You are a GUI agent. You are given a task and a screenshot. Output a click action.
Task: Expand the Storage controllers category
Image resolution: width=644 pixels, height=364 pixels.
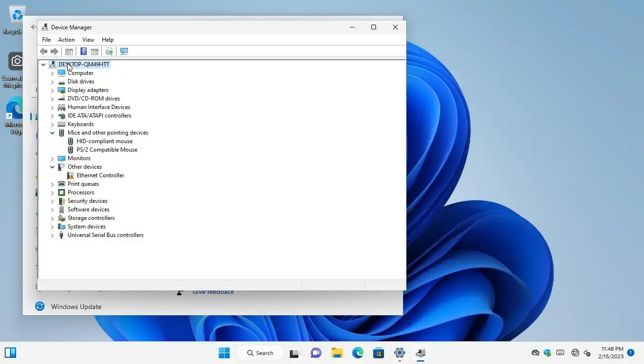coord(52,218)
